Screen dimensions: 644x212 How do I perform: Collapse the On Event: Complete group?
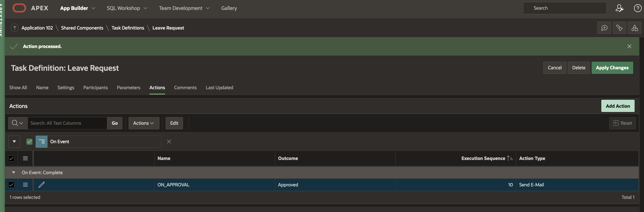[x=13, y=172]
